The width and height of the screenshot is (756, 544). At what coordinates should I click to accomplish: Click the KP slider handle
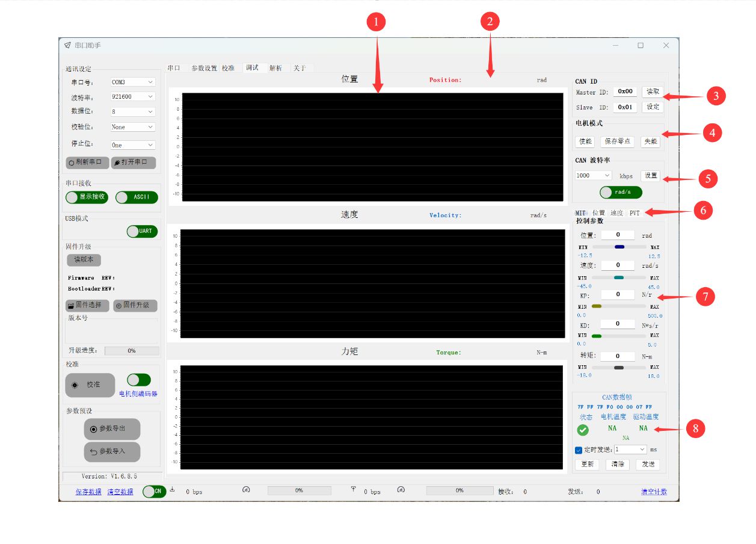coord(597,306)
